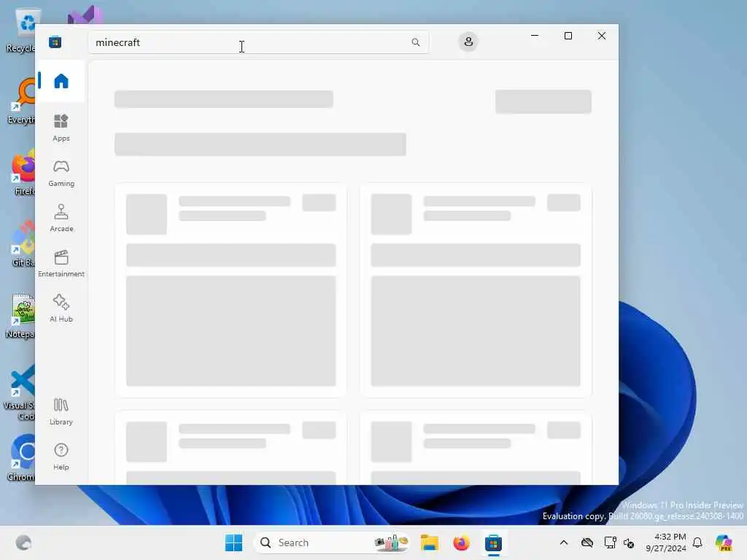
Task: Maximize the Microsoft Store window
Action: 568,36
